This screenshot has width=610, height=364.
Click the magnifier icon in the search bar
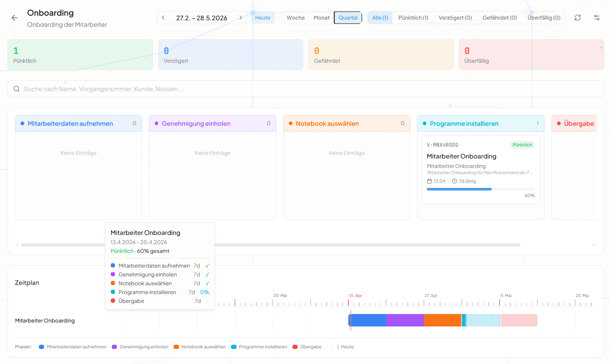tap(17, 89)
